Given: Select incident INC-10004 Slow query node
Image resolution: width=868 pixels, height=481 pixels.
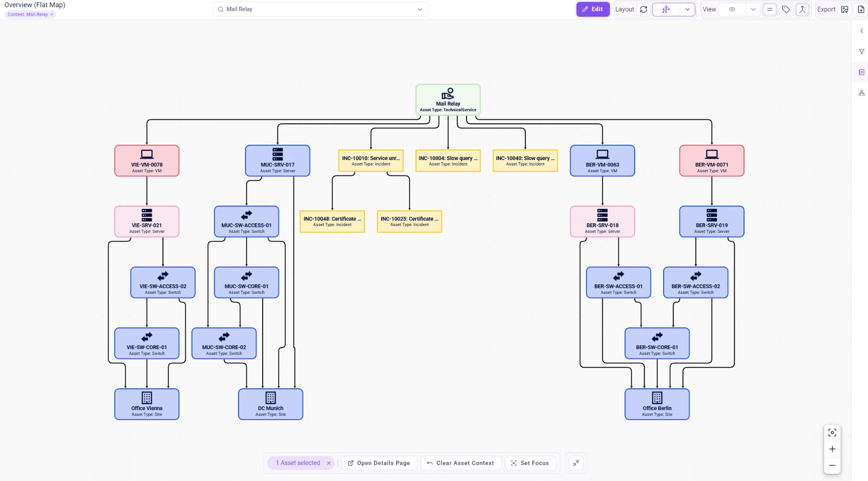Looking at the screenshot, I should click(x=448, y=160).
